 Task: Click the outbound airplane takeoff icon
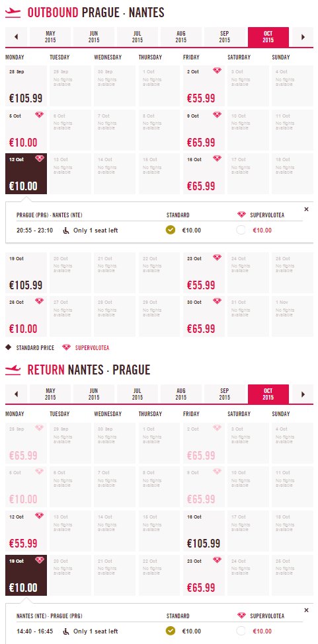pos(13,13)
